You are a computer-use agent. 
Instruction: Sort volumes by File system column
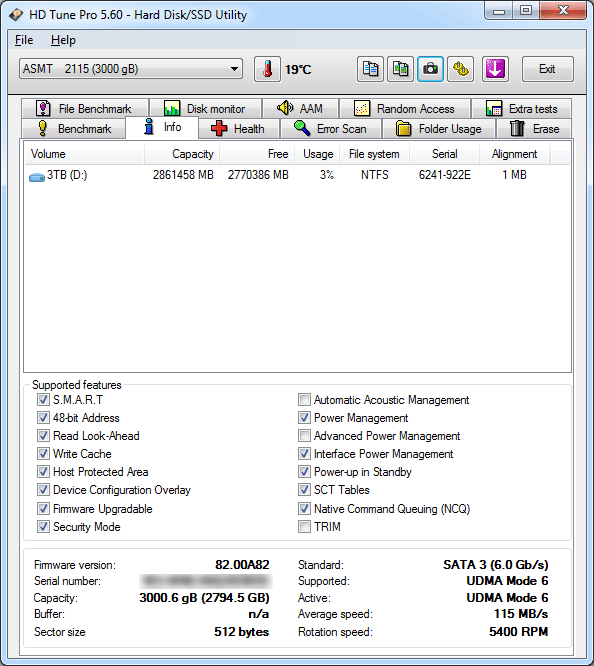click(x=374, y=154)
